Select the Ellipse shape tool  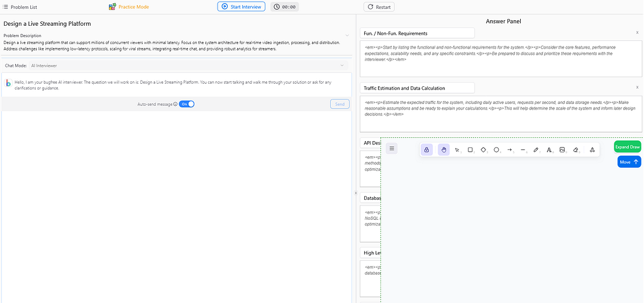pyautogui.click(x=497, y=150)
